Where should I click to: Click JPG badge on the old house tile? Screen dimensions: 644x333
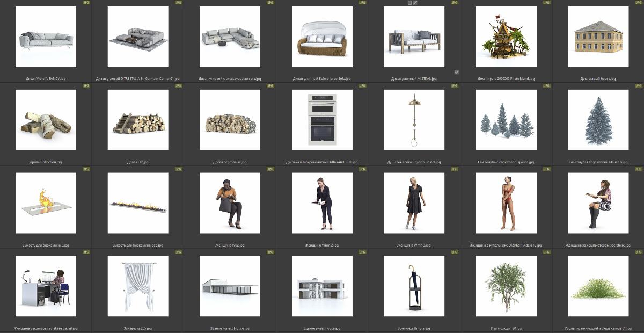638,3
